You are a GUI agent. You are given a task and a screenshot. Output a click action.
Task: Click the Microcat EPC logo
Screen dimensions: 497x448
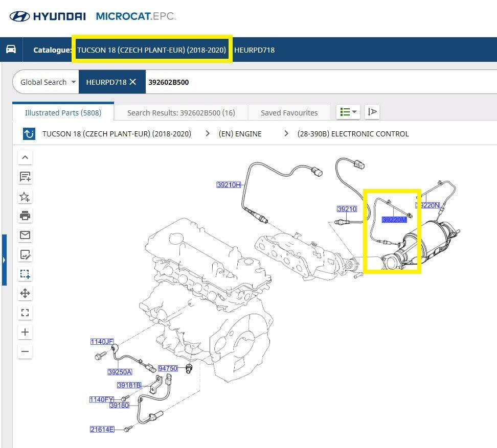tap(135, 16)
